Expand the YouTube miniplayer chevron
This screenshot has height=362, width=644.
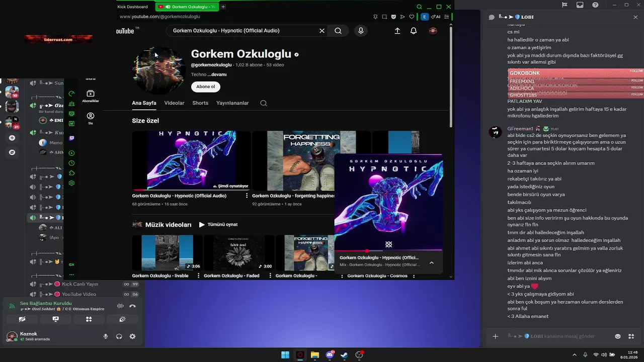pos(431,262)
